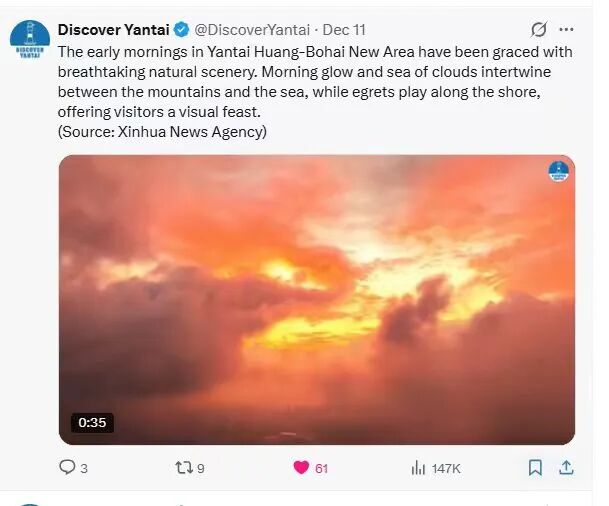Image resolution: width=609 pixels, height=506 pixels.
Task: Click the blue verified badge
Action: click(182, 29)
